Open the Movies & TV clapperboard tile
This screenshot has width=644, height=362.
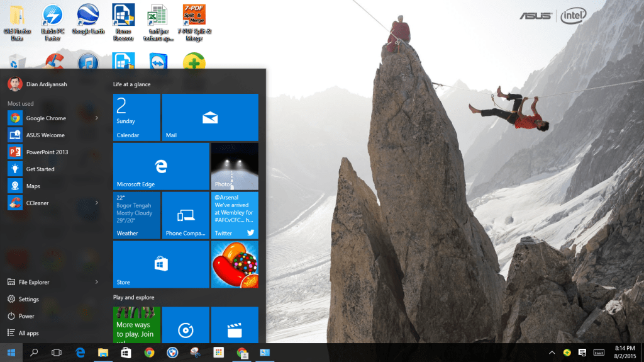click(x=235, y=325)
